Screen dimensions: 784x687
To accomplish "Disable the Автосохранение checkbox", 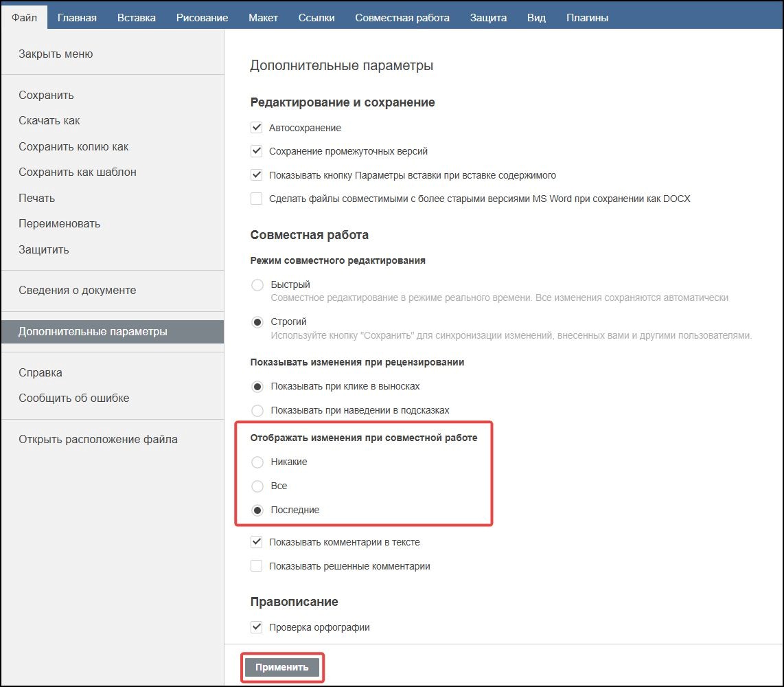I will (257, 128).
